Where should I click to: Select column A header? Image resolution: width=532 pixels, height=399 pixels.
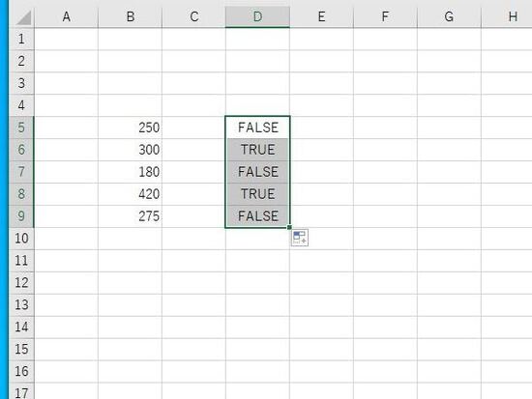click(66, 16)
